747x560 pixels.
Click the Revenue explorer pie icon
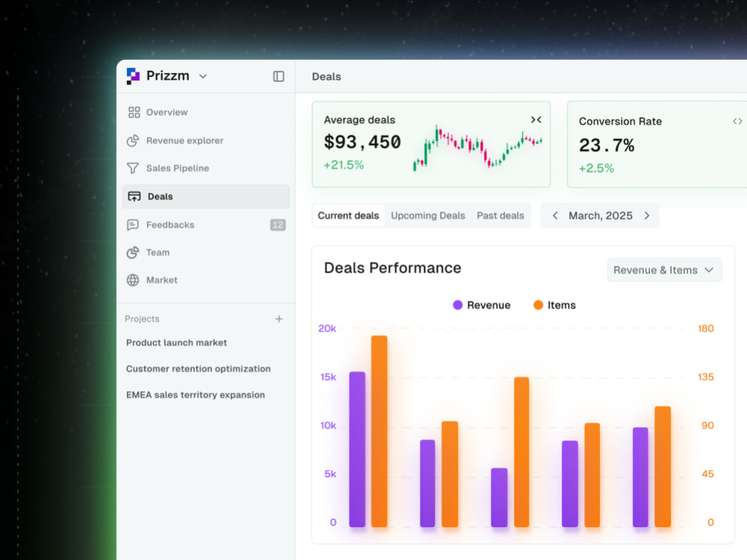133,140
